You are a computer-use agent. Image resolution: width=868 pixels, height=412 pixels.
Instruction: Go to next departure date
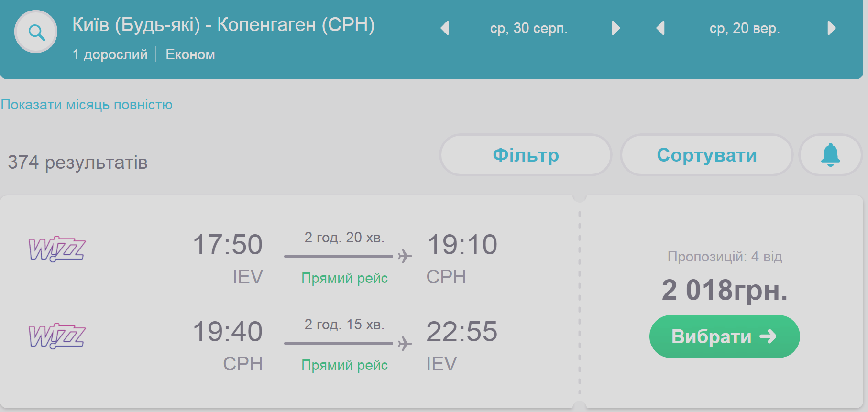(616, 28)
